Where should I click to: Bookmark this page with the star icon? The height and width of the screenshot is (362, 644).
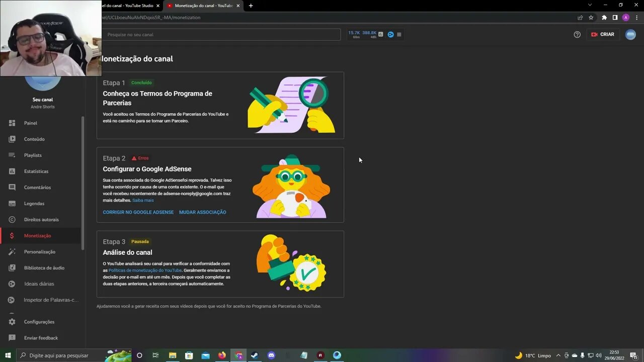[x=591, y=18]
